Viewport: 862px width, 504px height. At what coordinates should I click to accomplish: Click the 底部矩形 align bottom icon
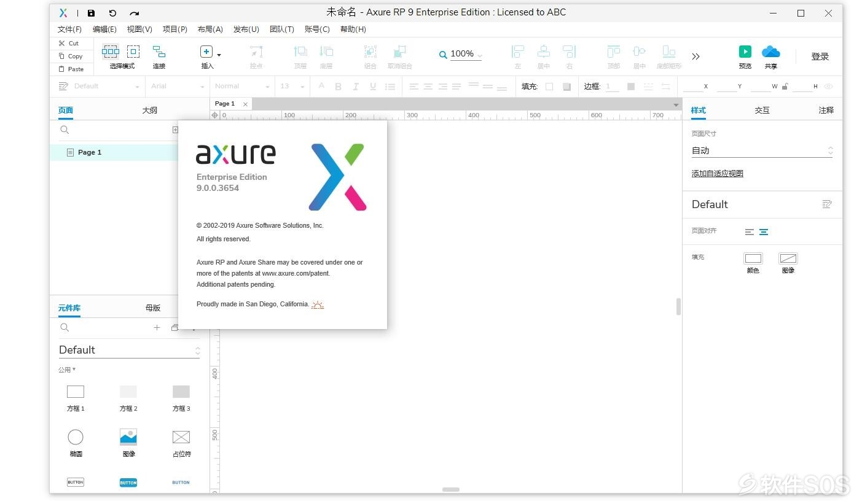(x=669, y=52)
